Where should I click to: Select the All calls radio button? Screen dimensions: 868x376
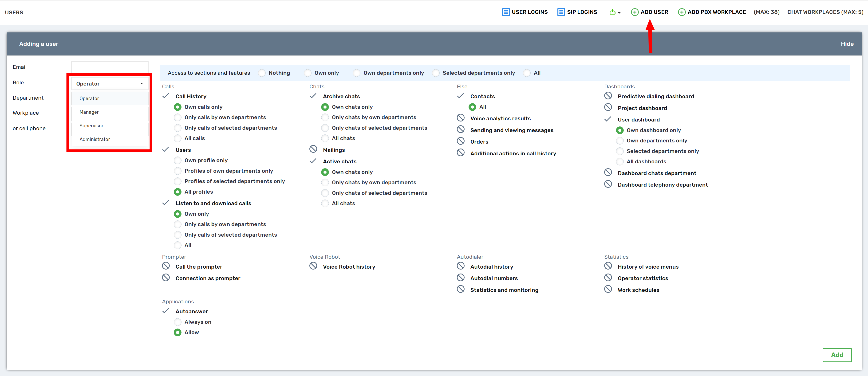click(178, 138)
